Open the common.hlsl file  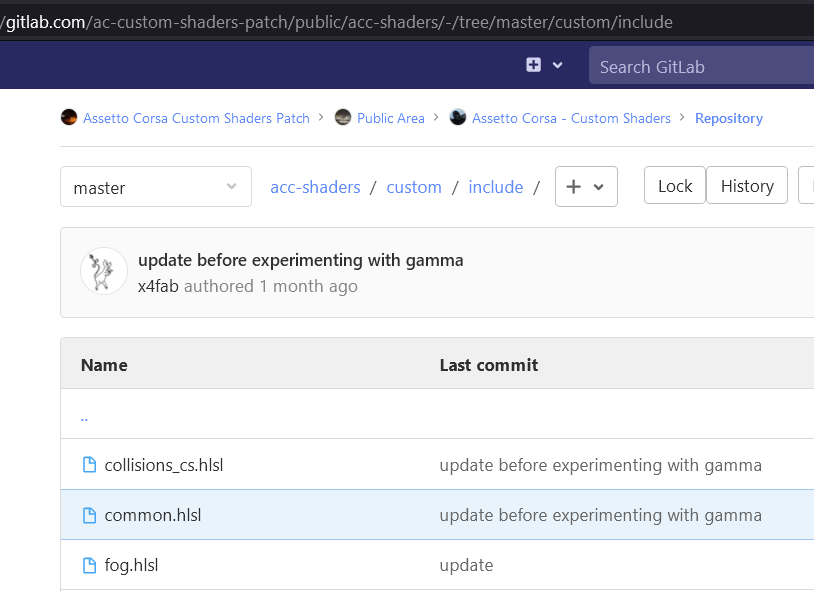153,515
